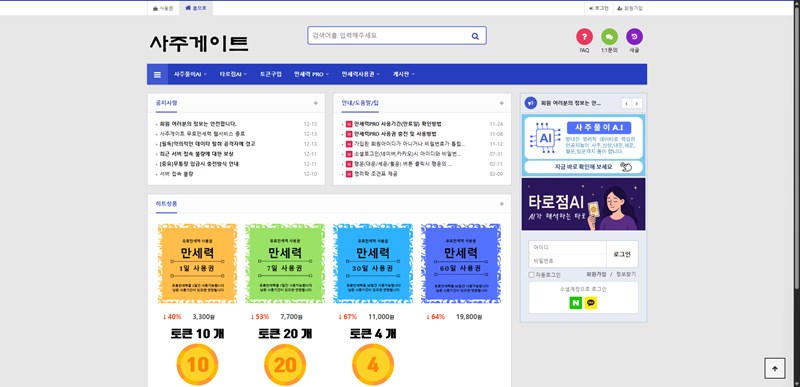The width and height of the screenshot is (800, 387).
Task: Expand the 만세력사용권 menu dropdown
Action: [x=361, y=74]
